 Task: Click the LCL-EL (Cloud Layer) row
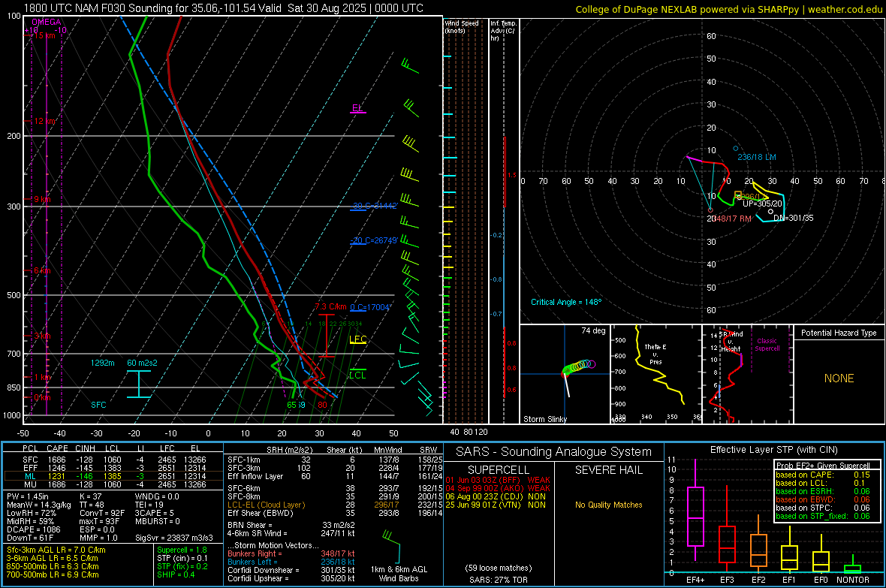tap(335, 505)
